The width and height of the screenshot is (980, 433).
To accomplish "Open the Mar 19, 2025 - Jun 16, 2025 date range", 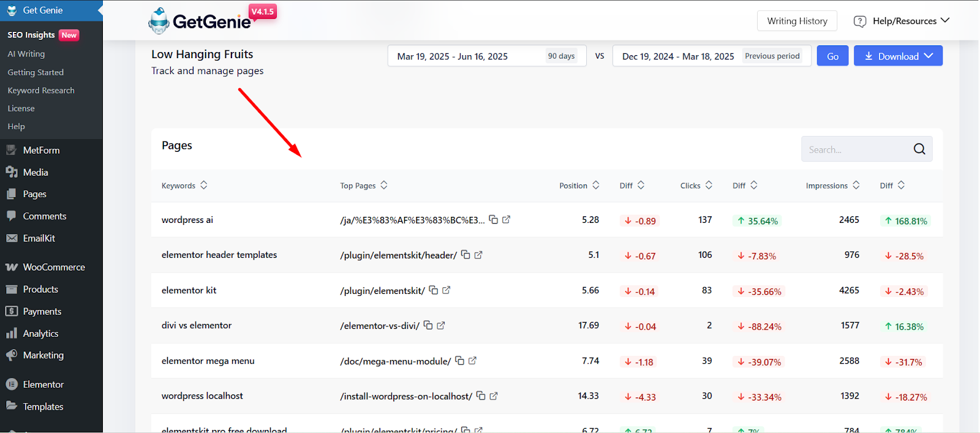I will pos(487,56).
